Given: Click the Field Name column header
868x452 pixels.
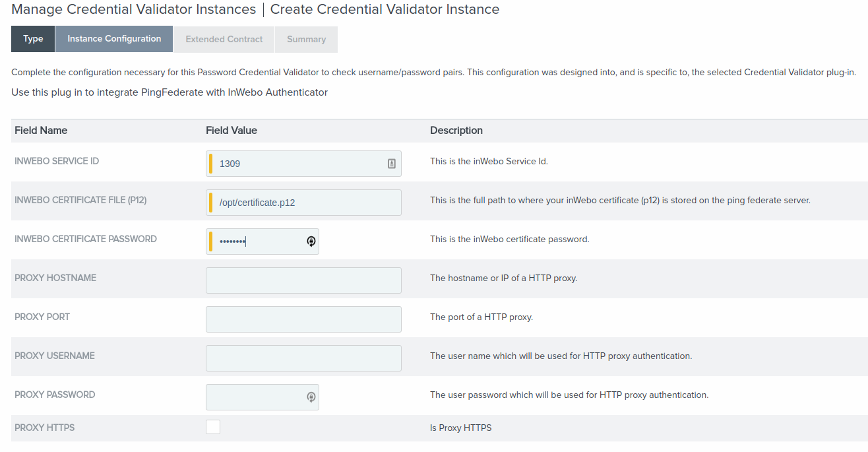Looking at the screenshot, I should (41, 131).
